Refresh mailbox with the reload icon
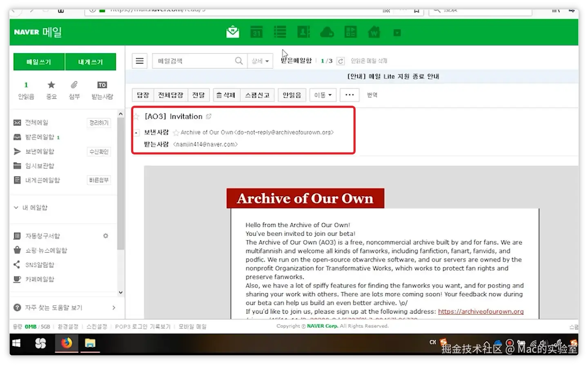Viewport: 588px width, 365px height. (x=341, y=61)
